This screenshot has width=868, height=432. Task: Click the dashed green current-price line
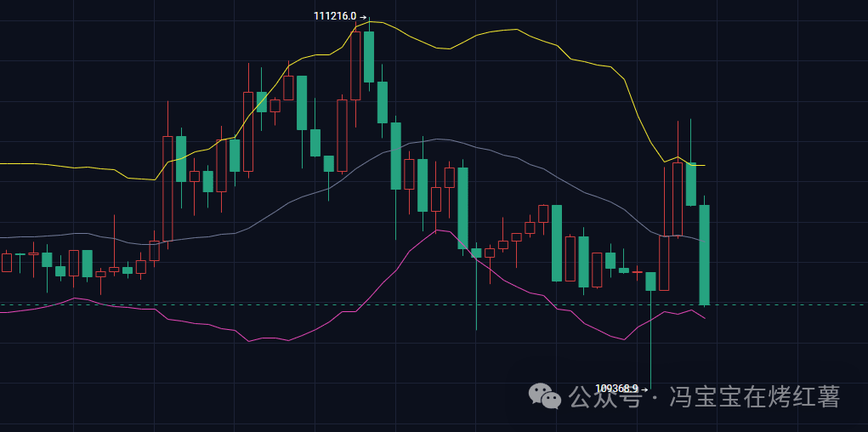click(434, 304)
